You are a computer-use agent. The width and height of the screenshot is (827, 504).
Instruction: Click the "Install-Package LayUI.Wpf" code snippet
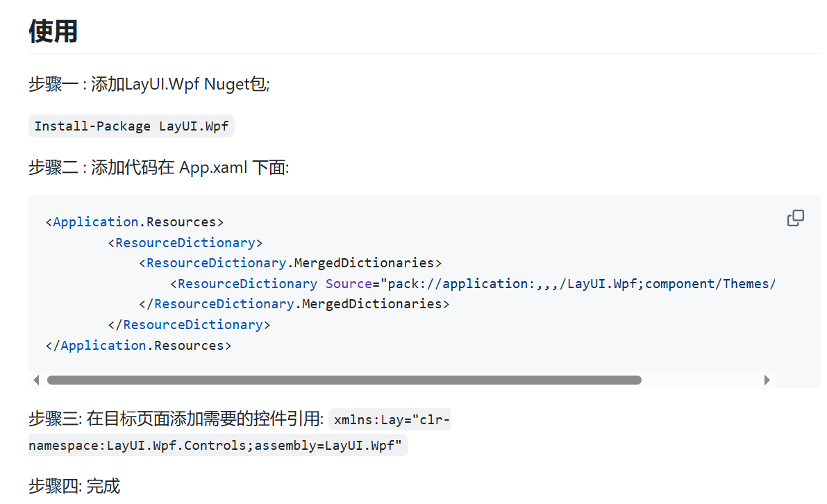click(131, 126)
